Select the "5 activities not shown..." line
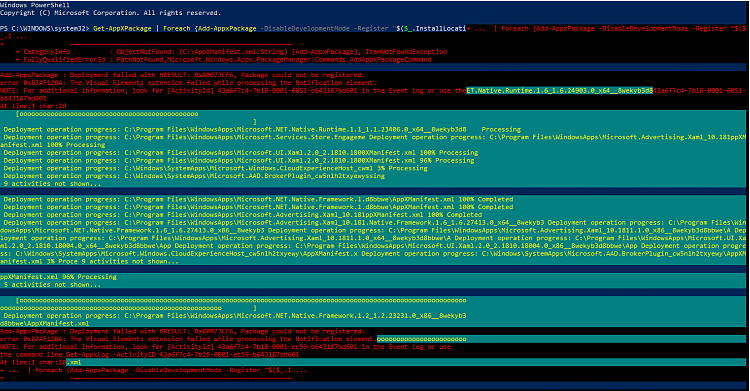Viewport: 750px width, 391px height. pyautogui.click(x=52, y=285)
